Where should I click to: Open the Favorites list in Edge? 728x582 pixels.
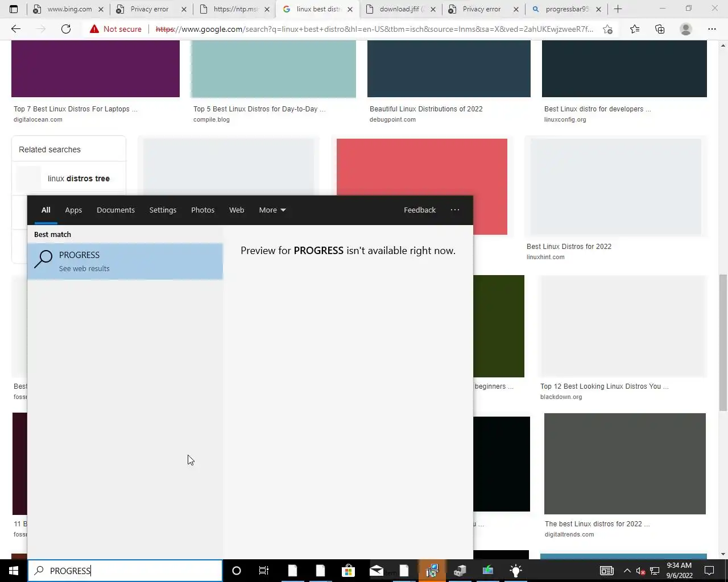pyautogui.click(x=635, y=29)
